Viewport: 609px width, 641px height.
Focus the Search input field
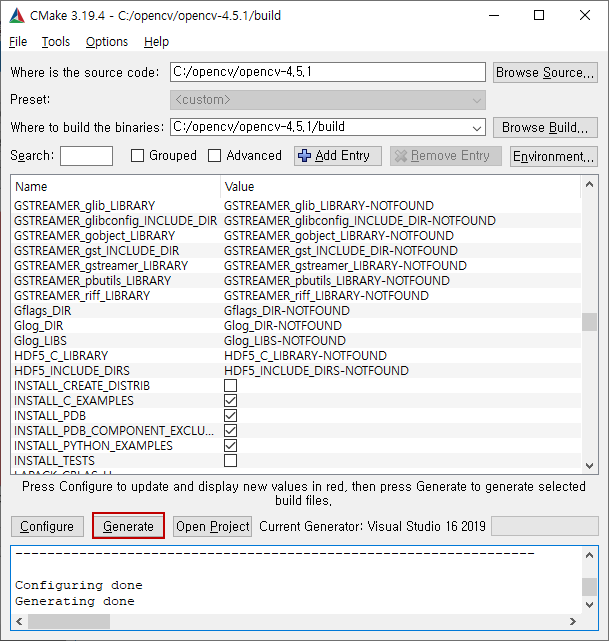86,156
